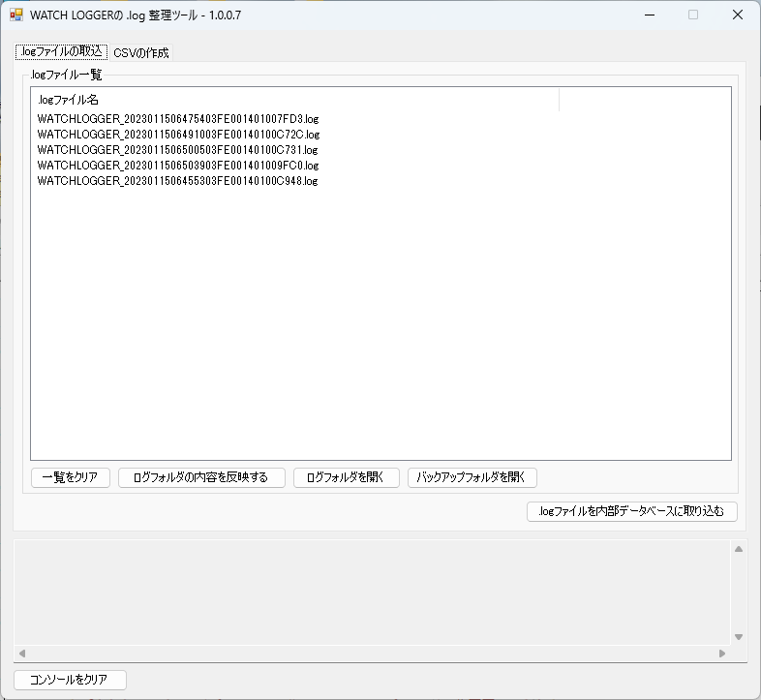Click the console scroll right arrow
Viewport: 761px width, 700px height.
721,654
